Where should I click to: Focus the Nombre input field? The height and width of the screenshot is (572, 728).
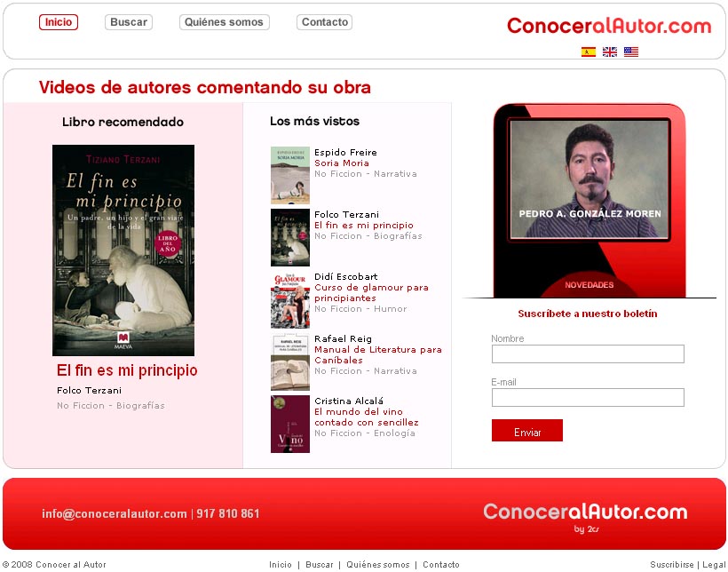click(588, 354)
